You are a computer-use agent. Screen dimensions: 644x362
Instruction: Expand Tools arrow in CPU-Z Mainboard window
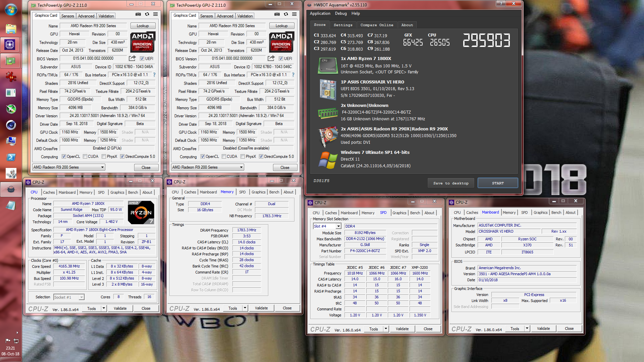[x=527, y=328]
